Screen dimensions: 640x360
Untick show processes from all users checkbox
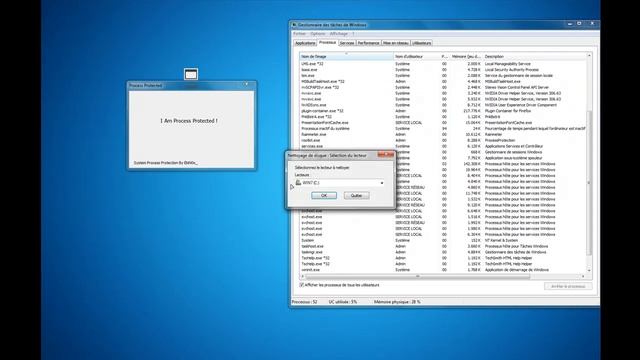point(302,285)
